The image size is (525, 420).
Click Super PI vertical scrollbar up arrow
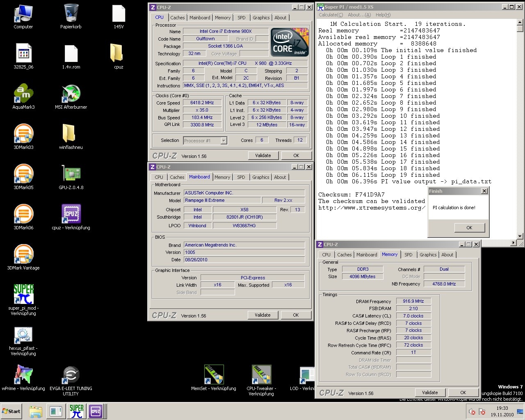(x=520, y=22)
